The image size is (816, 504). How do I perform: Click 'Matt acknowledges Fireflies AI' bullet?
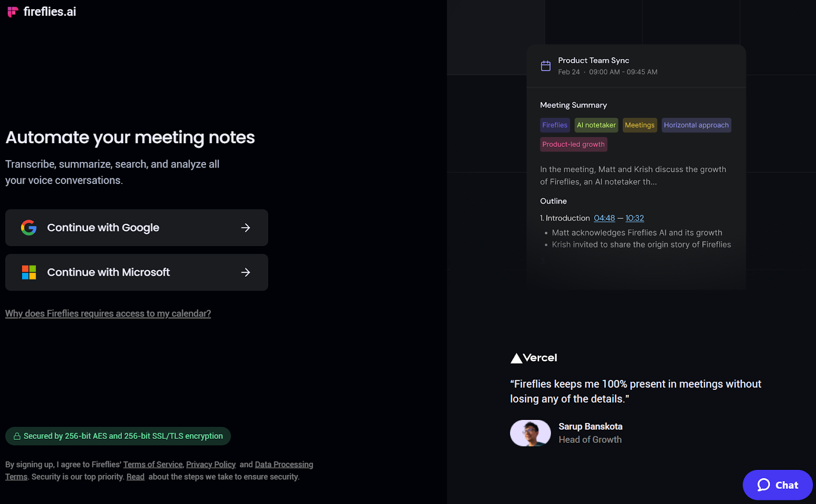637,233
